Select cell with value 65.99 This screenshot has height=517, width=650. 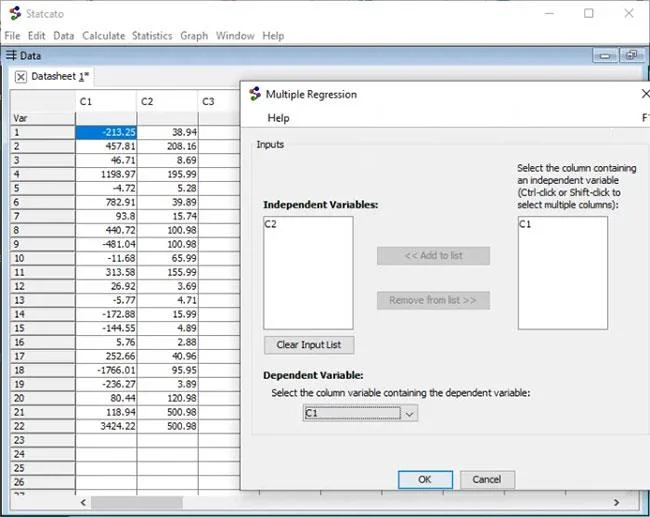click(167, 258)
